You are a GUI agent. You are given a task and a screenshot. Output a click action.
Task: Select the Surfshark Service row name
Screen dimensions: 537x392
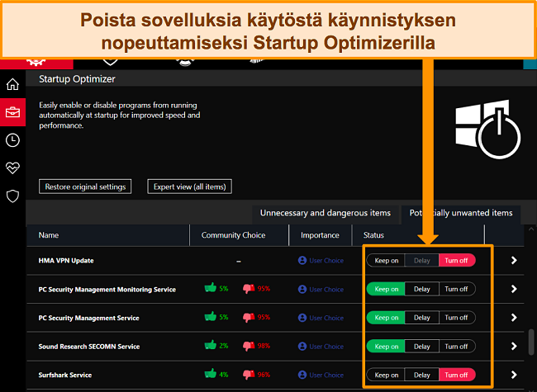click(x=65, y=375)
